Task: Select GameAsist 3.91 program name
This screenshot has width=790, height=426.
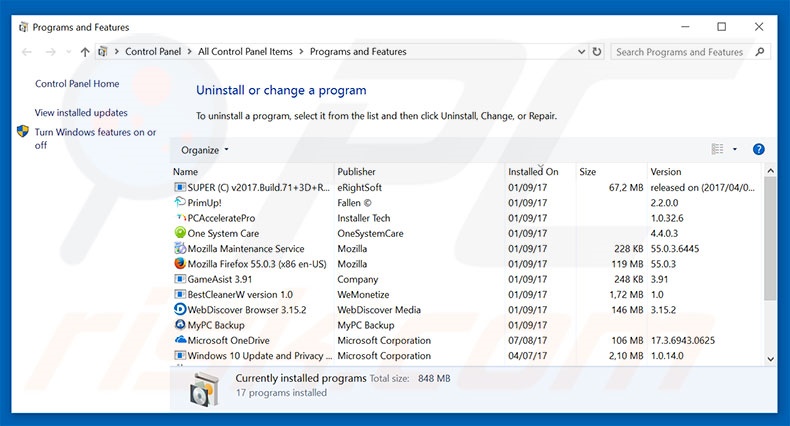Action: pos(220,279)
